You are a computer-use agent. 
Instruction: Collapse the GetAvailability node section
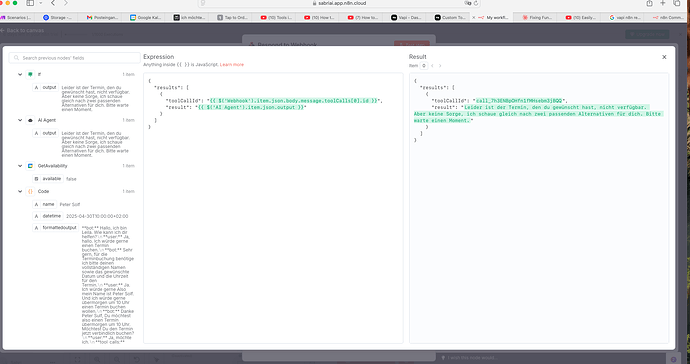[20, 166]
